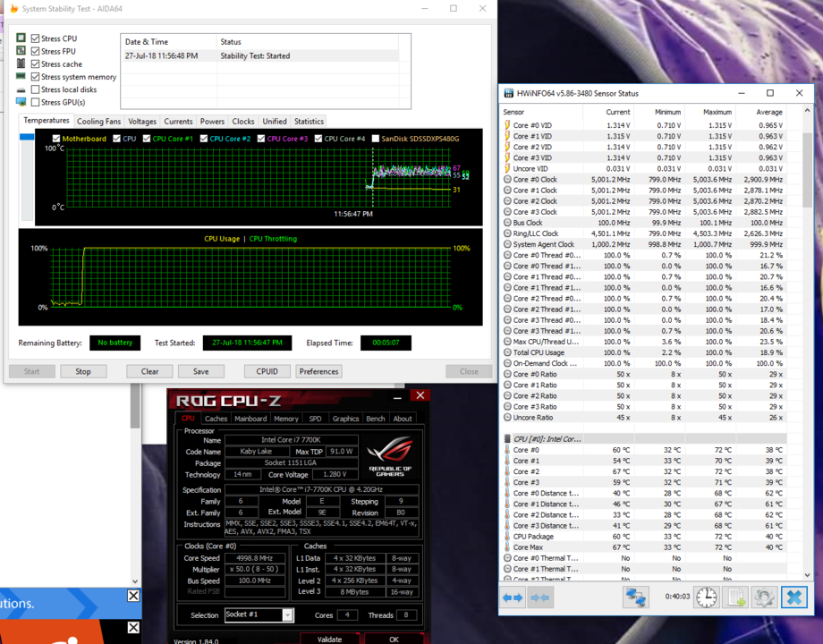Image resolution: width=823 pixels, height=644 pixels.
Task: Switch to the Voltages tab
Action: coord(142,122)
